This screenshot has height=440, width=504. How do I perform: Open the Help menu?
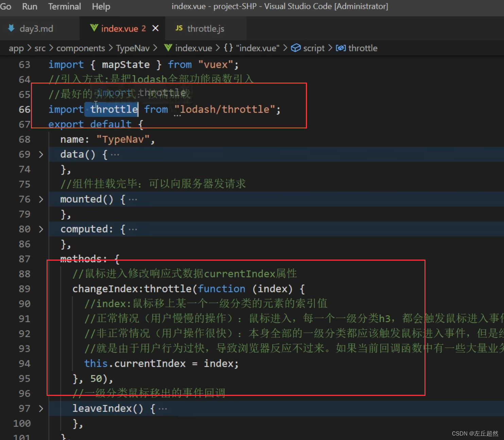coord(101,6)
